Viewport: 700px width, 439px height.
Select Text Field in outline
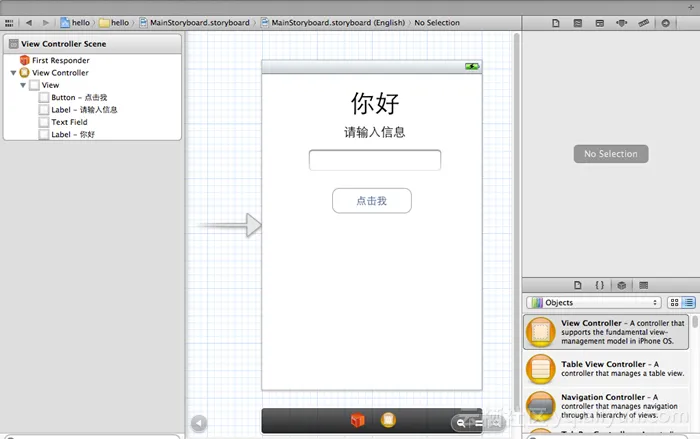click(63, 122)
